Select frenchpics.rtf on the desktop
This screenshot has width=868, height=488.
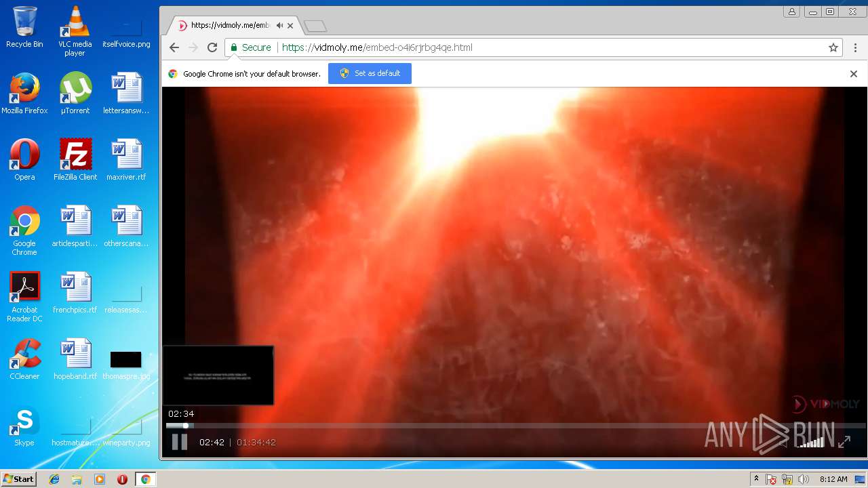[x=75, y=293]
